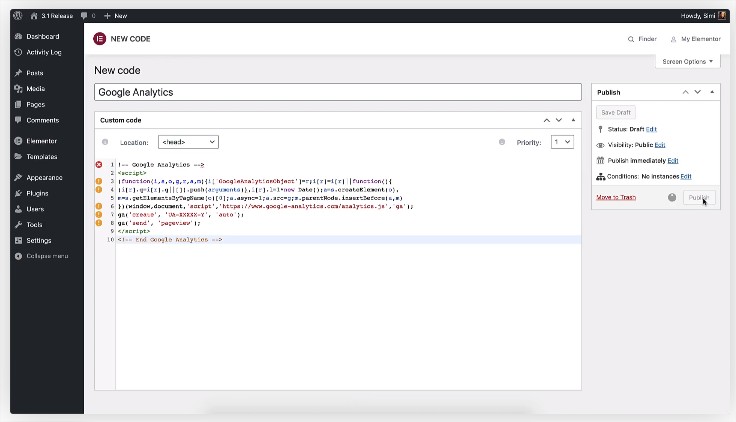The image size is (736, 422).
Task: Open the WordPress logo menu
Action: point(18,15)
